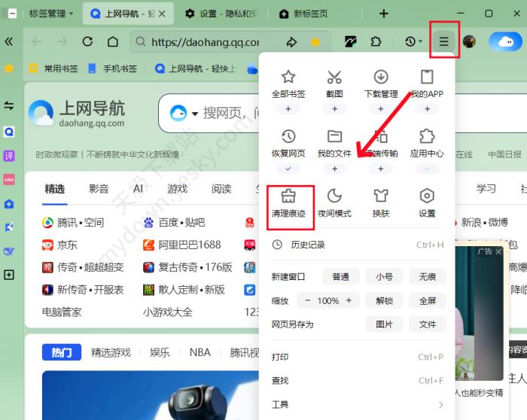Select 历史记录 menu entry
Viewport: 527px width, 420px height.
click(307, 245)
